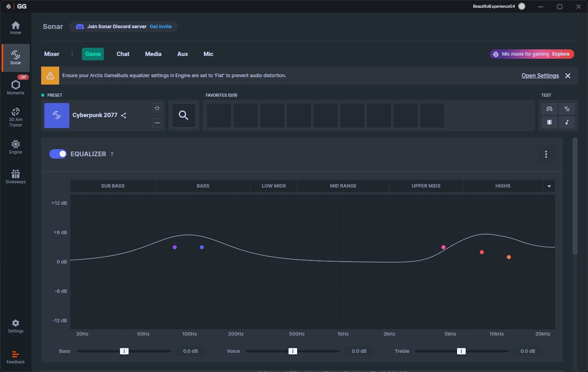Share the Cyberpunk 2077 preset

tap(124, 116)
